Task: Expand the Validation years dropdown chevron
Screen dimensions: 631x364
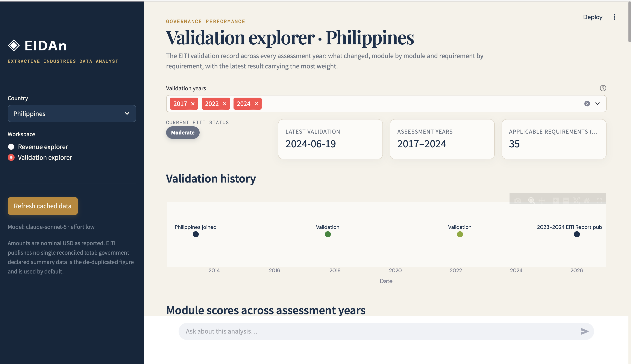Action: [x=598, y=104]
